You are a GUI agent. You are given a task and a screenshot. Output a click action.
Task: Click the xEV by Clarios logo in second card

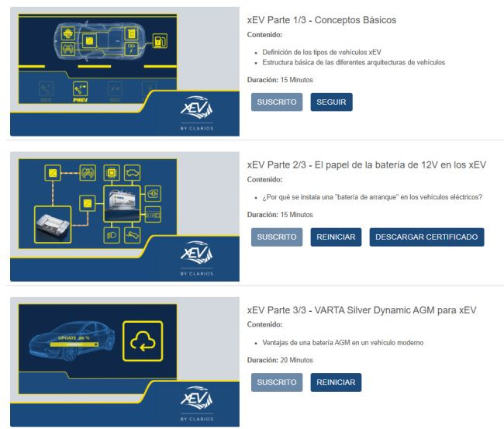tap(196, 258)
